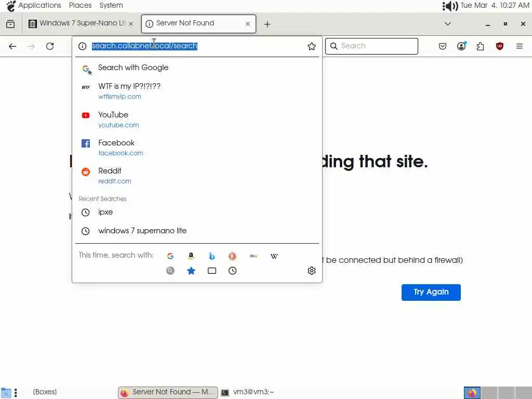This screenshot has height=399, width=532.
Task: Search this time with Amazon icon
Action: tap(191, 256)
